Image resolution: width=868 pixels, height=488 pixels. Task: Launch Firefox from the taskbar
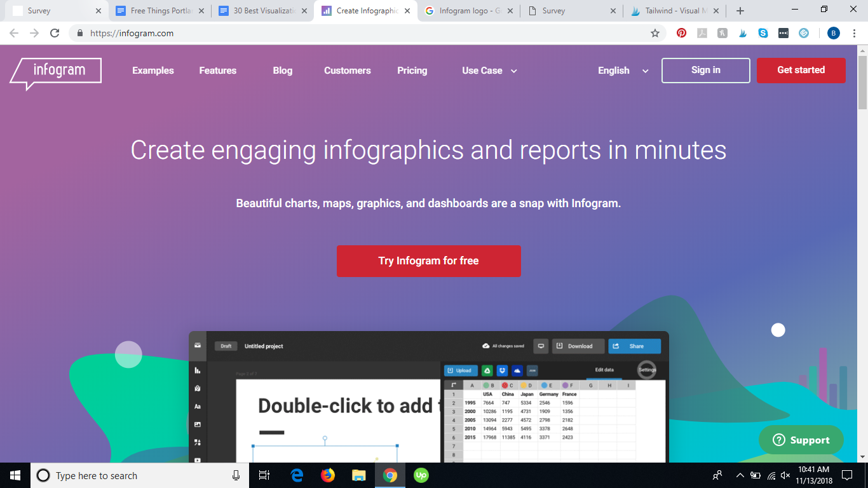[328, 475]
